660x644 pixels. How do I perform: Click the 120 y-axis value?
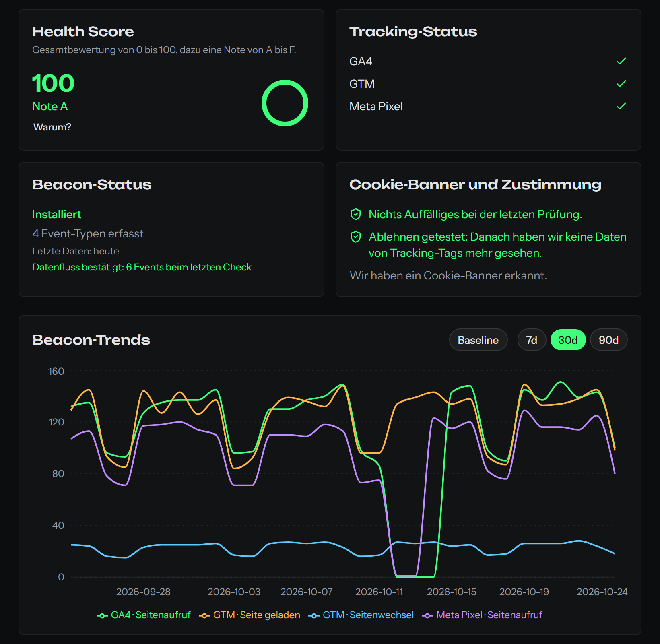[x=56, y=422]
